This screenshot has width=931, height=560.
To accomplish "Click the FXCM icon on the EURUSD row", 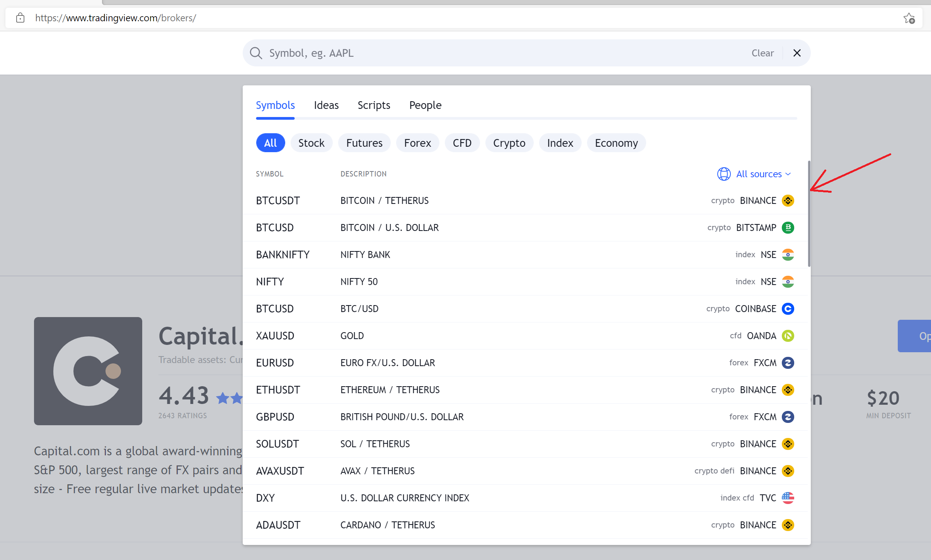I will click(x=788, y=363).
